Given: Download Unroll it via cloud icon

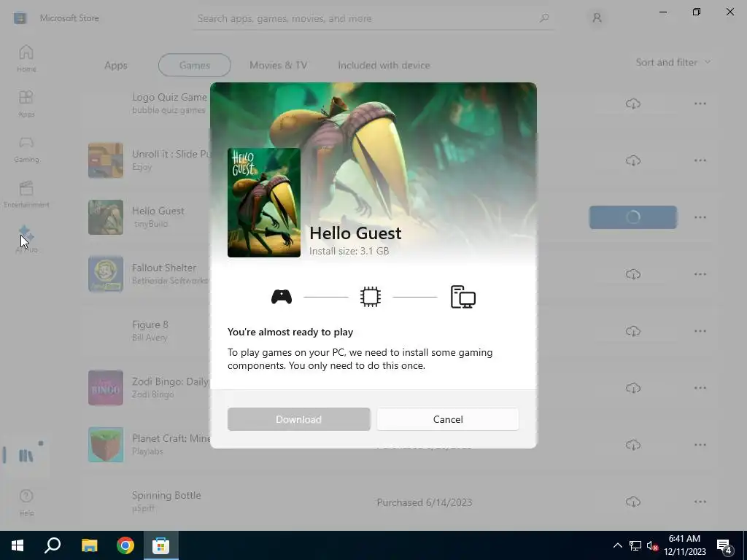Looking at the screenshot, I should [x=632, y=160].
